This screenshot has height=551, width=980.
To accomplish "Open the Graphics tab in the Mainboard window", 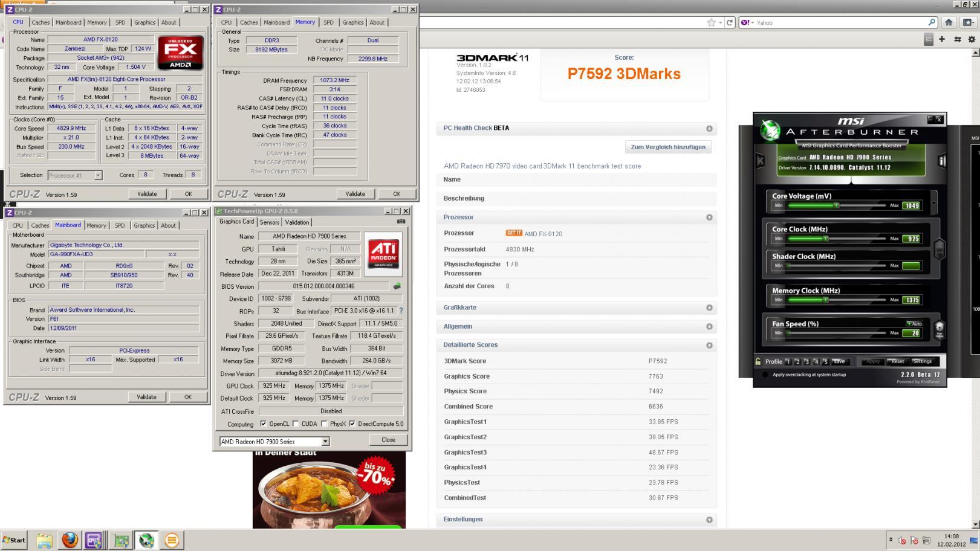I will click(x=144, y=225).
